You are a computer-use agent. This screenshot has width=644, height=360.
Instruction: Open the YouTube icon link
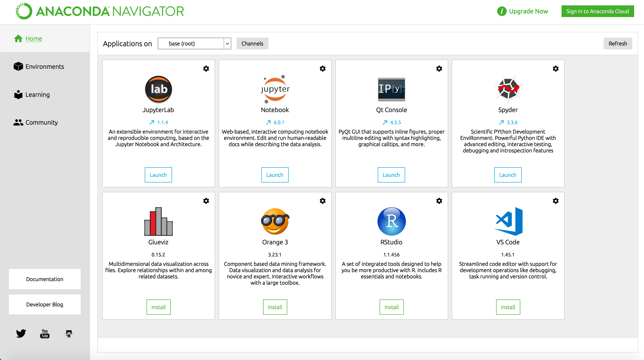tap(45, 333)
